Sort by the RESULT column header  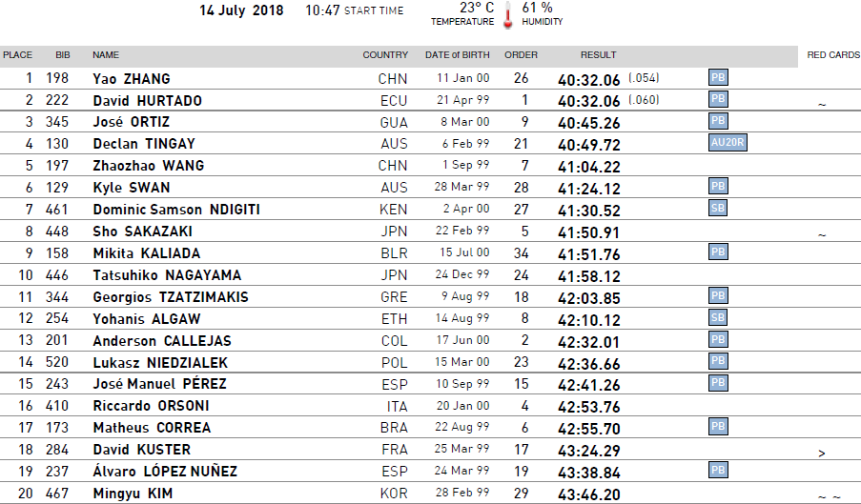pyautogui.click(x=598, y=55)
